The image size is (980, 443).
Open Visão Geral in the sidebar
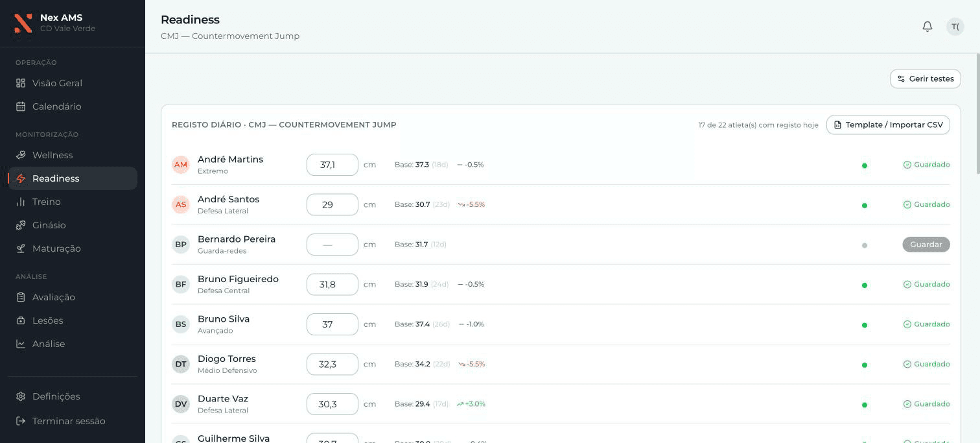click(x=73, y=83)
